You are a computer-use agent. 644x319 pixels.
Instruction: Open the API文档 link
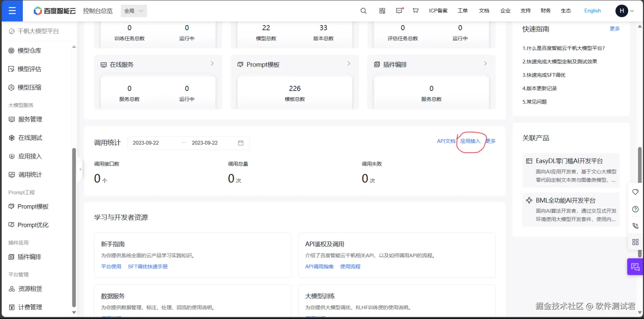click(x=446, y=141)
